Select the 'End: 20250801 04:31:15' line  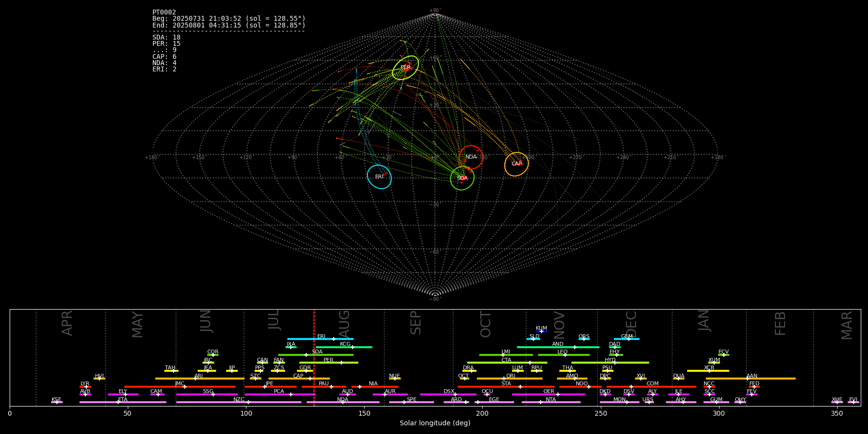point(229,25)
